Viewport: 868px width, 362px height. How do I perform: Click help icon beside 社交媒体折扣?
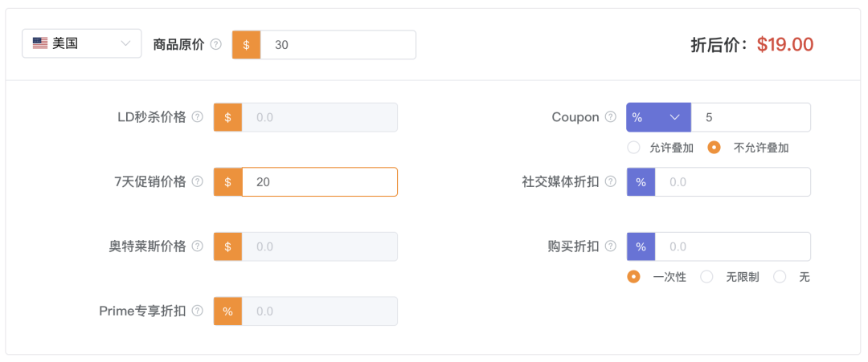pos(611,182)
